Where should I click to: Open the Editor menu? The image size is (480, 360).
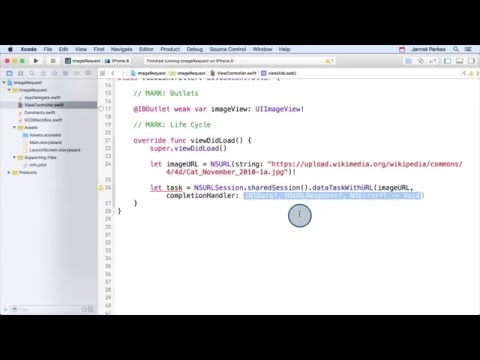tap(146, 49)
